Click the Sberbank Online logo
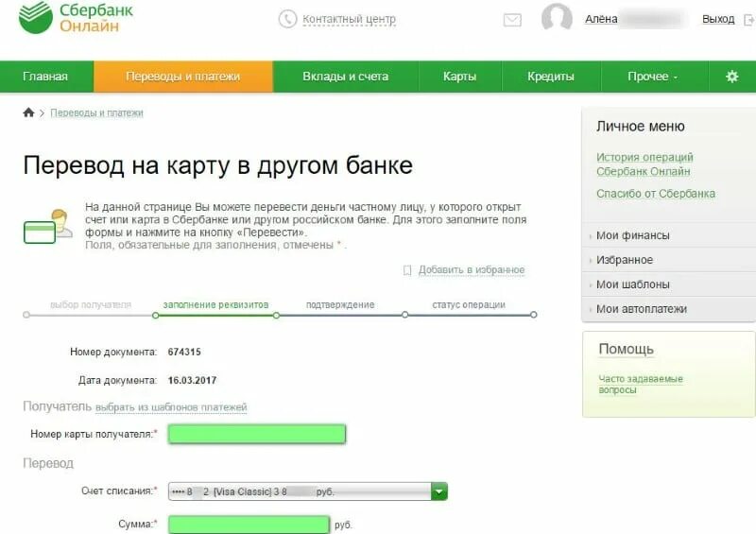Image resolution: width=756 pixels, height=534 pixels. [76, 17]
